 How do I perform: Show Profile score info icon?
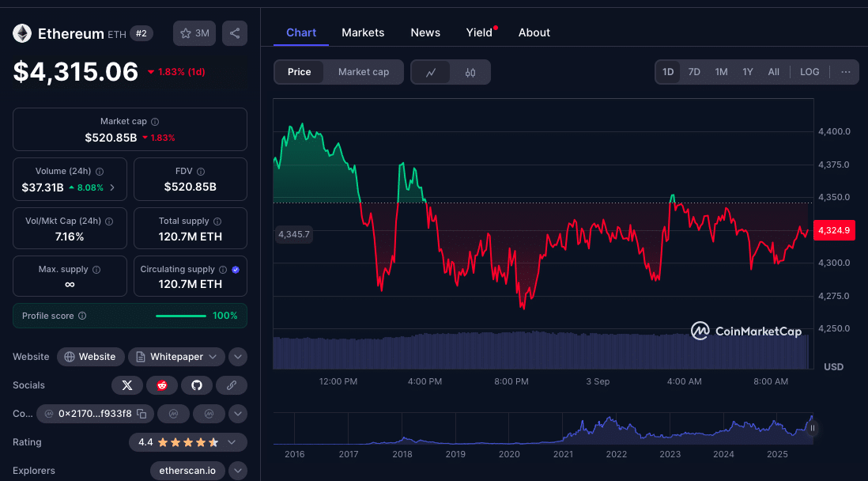[x=82, y=316]
